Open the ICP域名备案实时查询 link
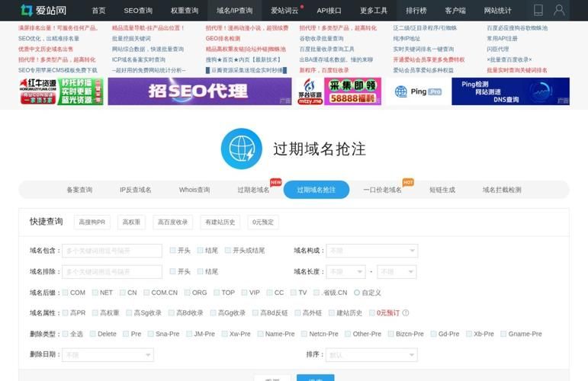Screen dimensions: 588x381 click(x=138, y=59)
